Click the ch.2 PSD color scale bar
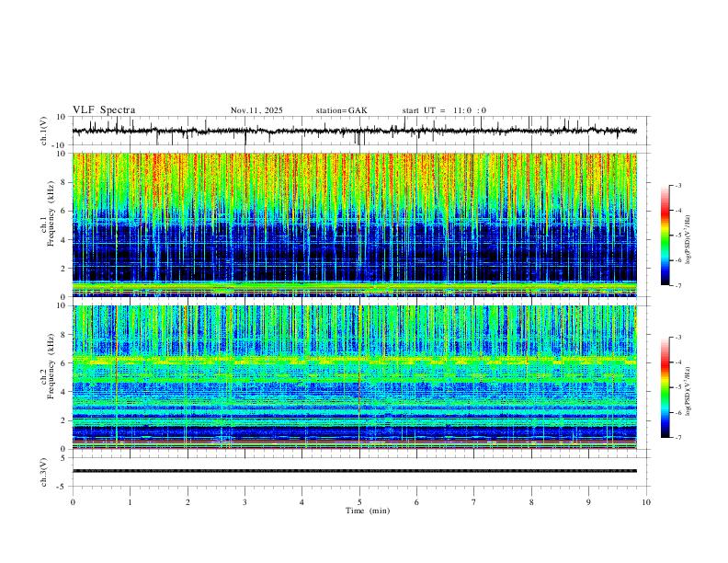 665,387
